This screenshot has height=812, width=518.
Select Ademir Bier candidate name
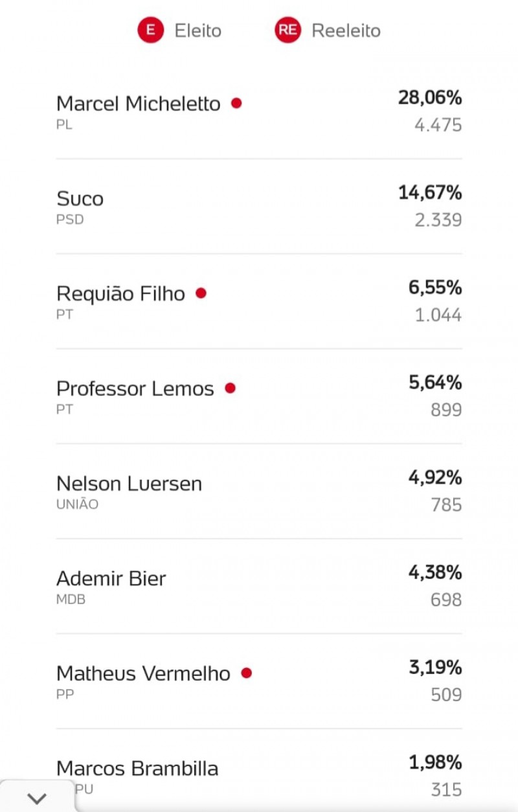pyautogui.click(x=111, y=578)
